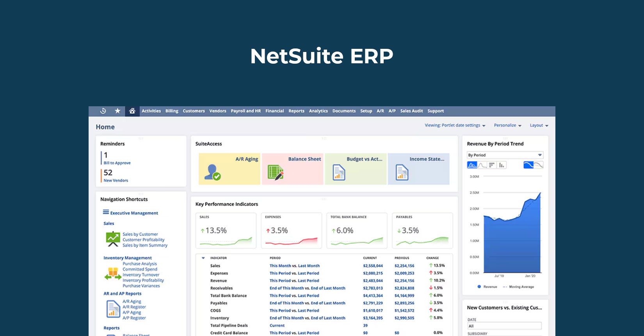This screenshot has width=644, height=336.
Task: Open the Billing menu
Action: coord(172,111)
